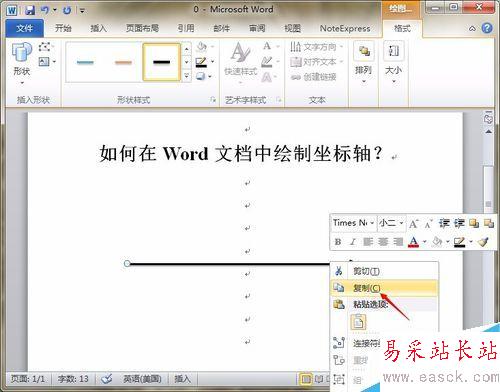Toggle the print layout view button
The image size is (500, 392).
coord(305,379)
